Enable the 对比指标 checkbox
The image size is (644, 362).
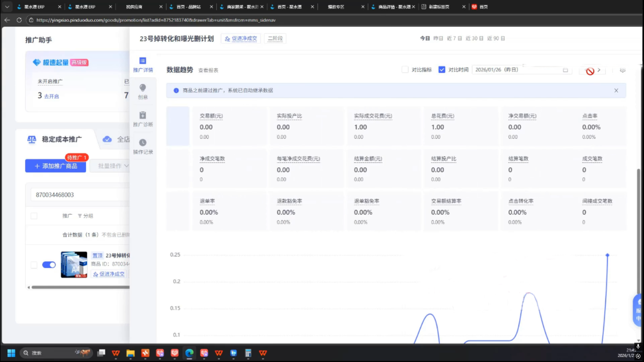pyautogui.click(x=405, y=70)
